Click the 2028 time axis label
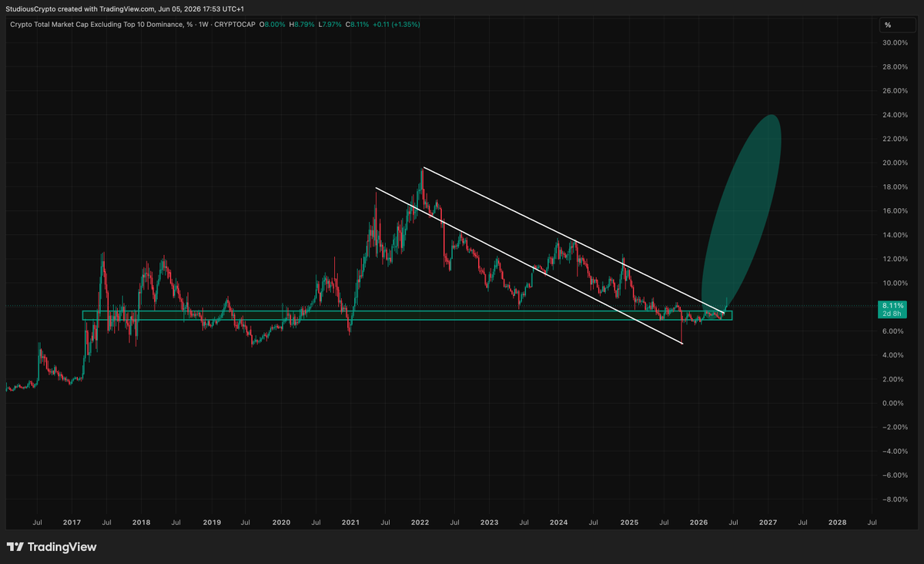Viewport: 924px width, 564px height. point(837,522)
